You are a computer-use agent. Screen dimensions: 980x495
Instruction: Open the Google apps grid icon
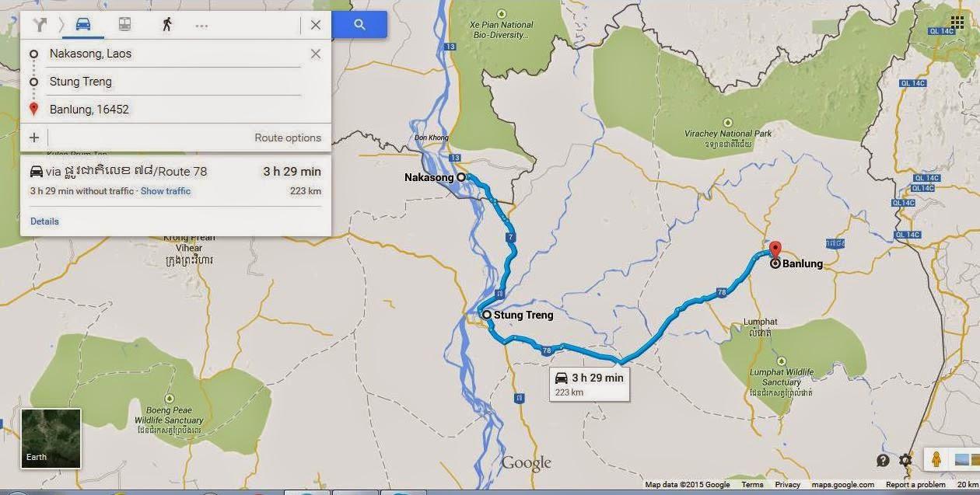(957, 22)
